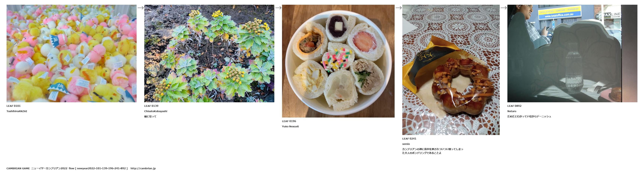
Task: Click the arrow after the sandwich photo
Action: coord(399,8)
